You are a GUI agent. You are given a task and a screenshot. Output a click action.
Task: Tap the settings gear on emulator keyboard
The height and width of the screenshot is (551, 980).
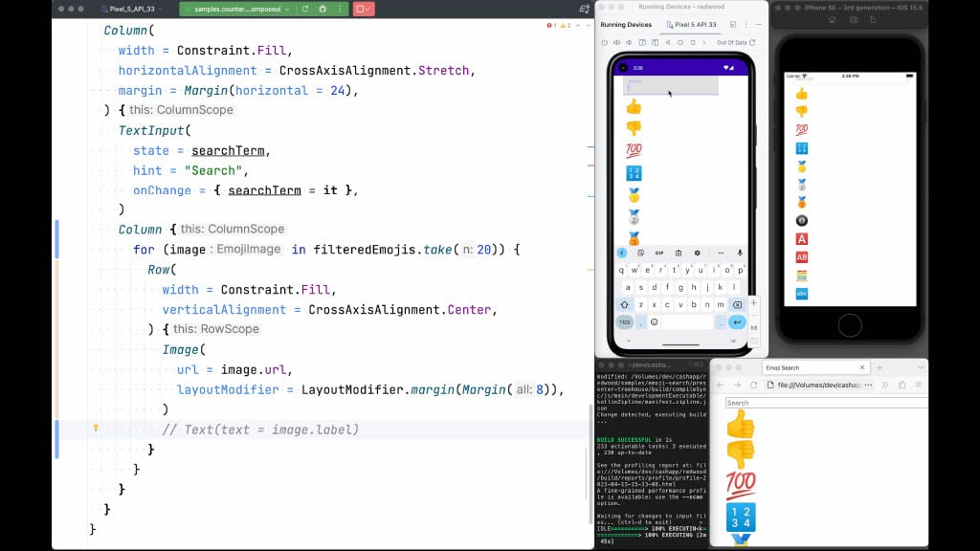pyautogui.click(x=697, y=253)
